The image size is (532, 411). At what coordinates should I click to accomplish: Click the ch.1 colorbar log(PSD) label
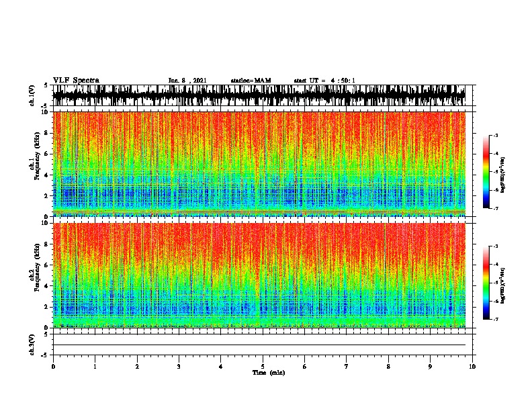(x=502, y=175)
